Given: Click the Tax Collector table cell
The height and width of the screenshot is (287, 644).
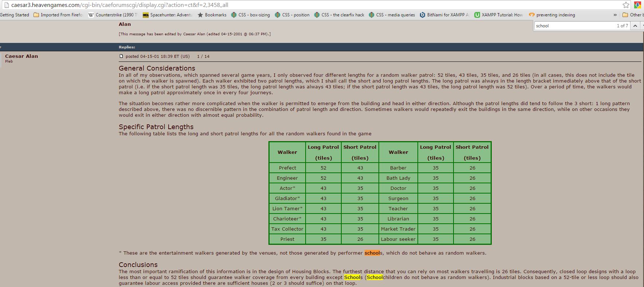Looking at the screenshot, I should click(287, 229).
